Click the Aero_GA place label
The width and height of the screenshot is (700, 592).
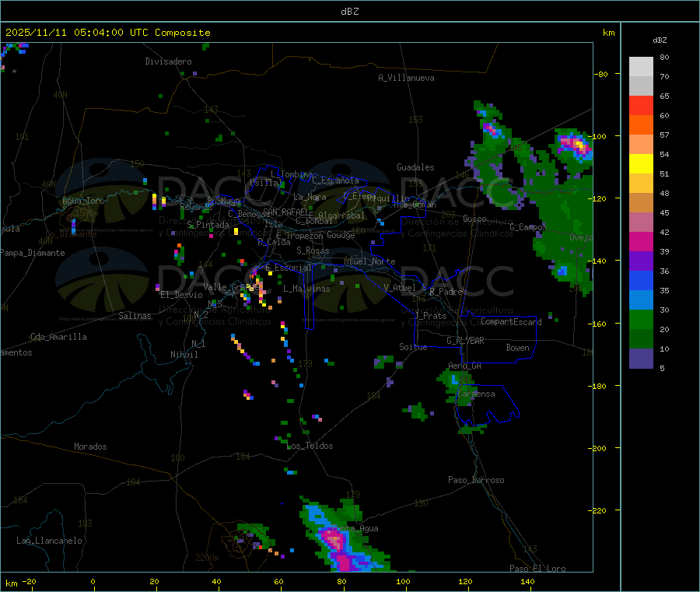(465, 366)
